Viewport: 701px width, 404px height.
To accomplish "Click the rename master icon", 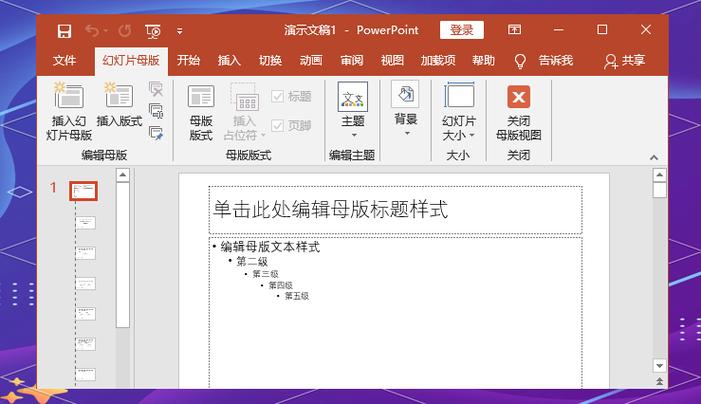I will click(x=156, y=111).
